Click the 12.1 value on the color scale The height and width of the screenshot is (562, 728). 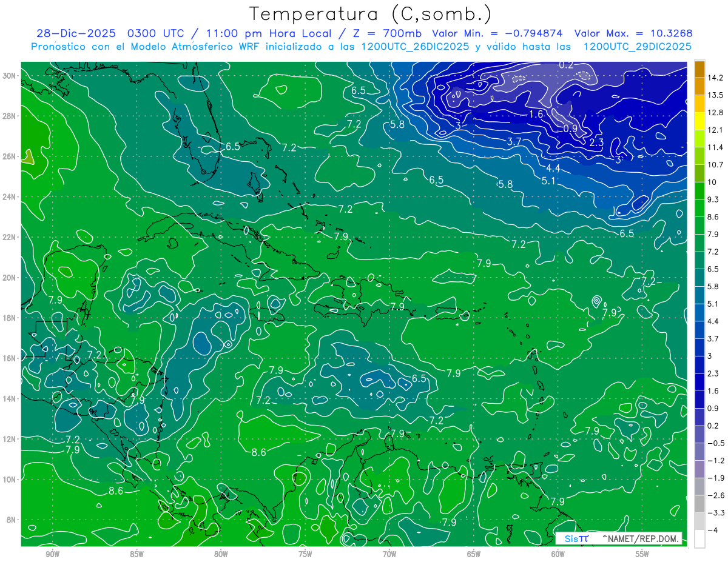(715, 130)
